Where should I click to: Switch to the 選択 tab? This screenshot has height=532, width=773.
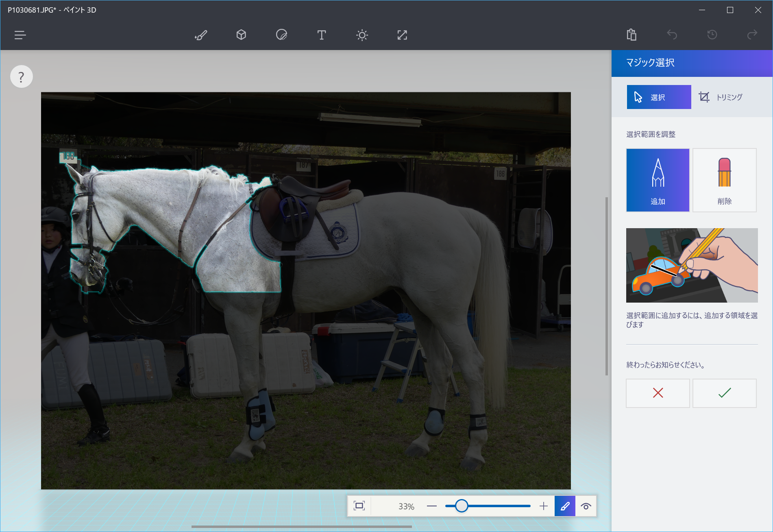[x=659, y=97]
